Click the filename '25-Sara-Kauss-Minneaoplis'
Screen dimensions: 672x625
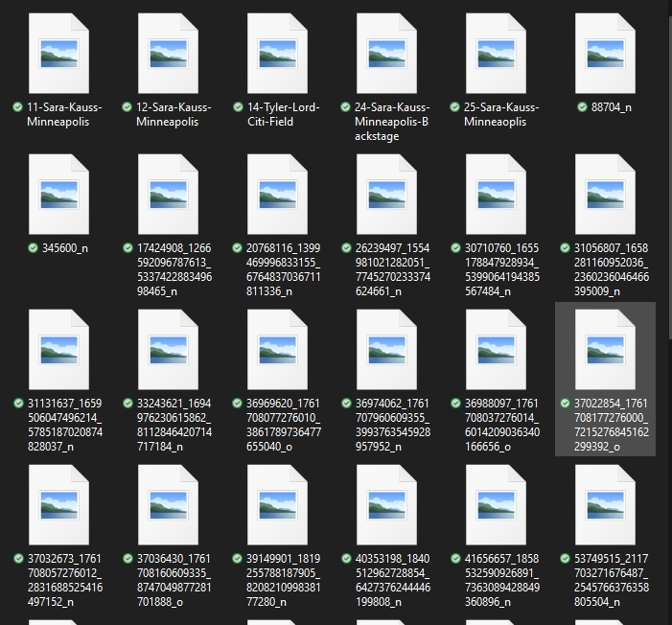(501, 114)
